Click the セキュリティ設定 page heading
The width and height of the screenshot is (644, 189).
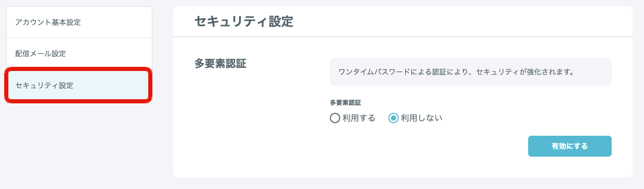tap(244, 21)
